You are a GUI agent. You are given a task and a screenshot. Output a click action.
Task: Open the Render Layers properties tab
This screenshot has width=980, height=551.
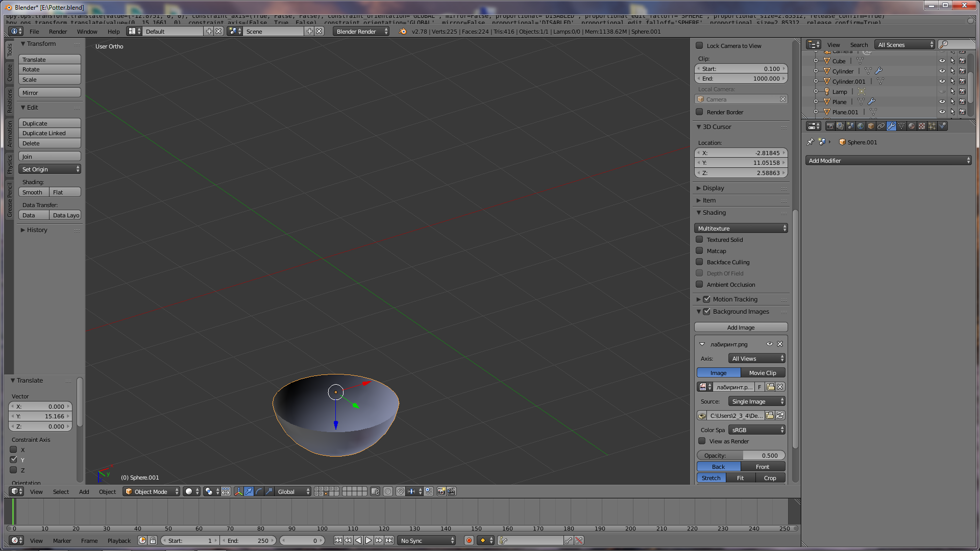coord(840,126)
